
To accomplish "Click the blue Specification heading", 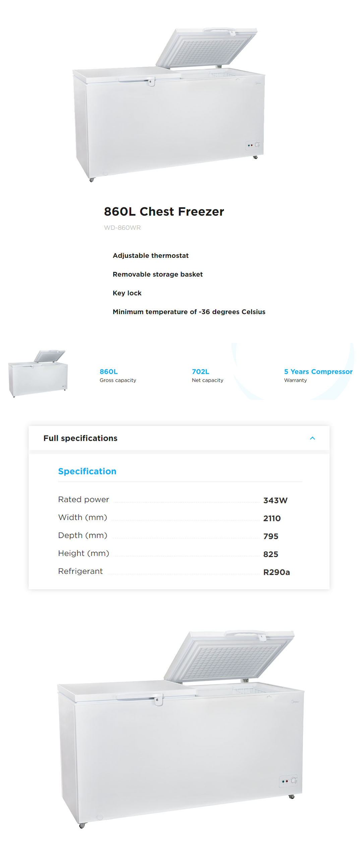I will pos(87,471).
